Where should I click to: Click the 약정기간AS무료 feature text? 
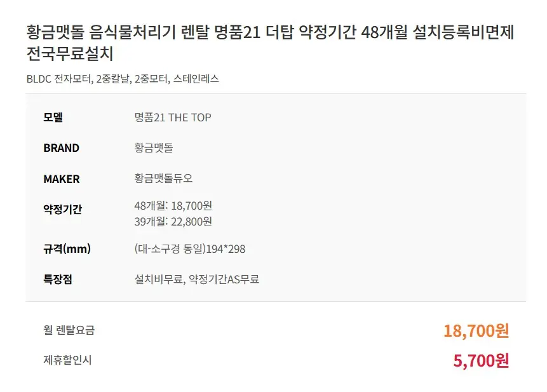224,279
